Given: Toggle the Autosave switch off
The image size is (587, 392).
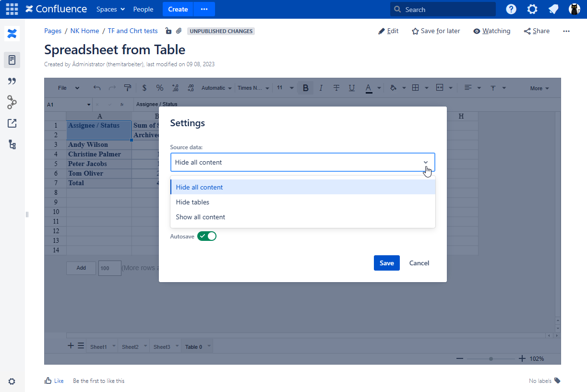Looking at the screenshot, I should click(207, 236).
